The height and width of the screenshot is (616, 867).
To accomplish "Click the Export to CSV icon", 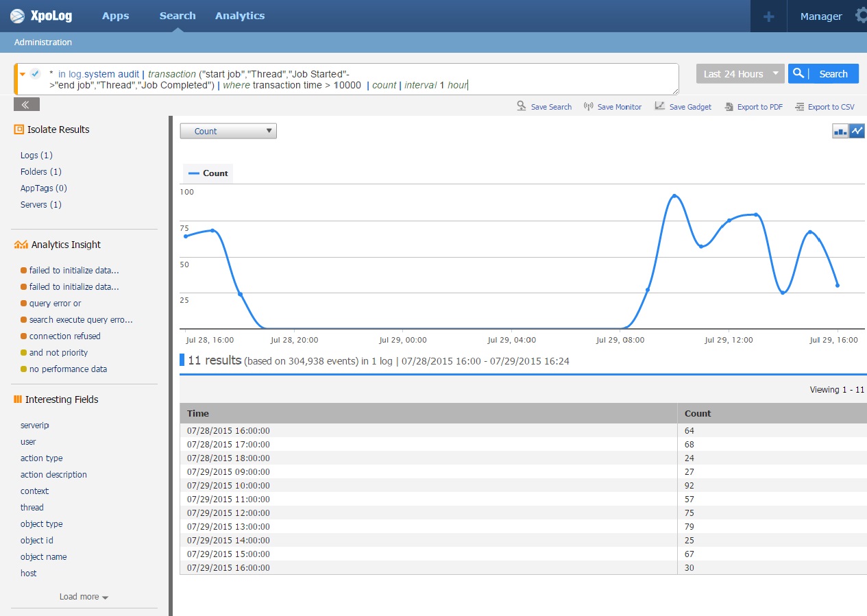I will (799, 106).
